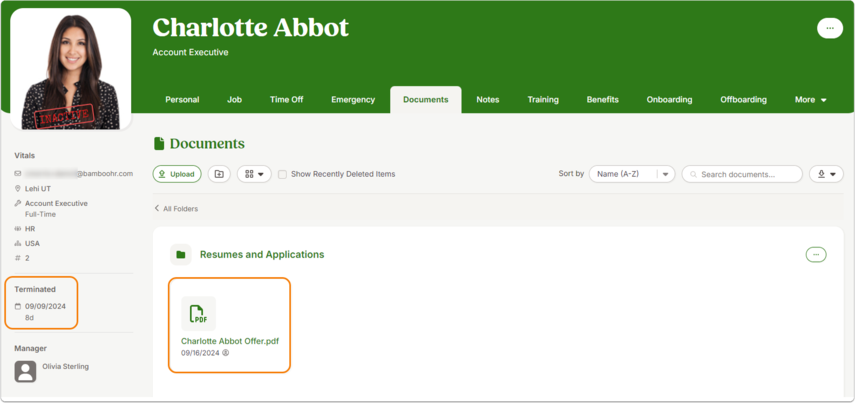This screenshot has width=855, height=403.
Task: Switch to the Job tab
Action: [234, 100]
